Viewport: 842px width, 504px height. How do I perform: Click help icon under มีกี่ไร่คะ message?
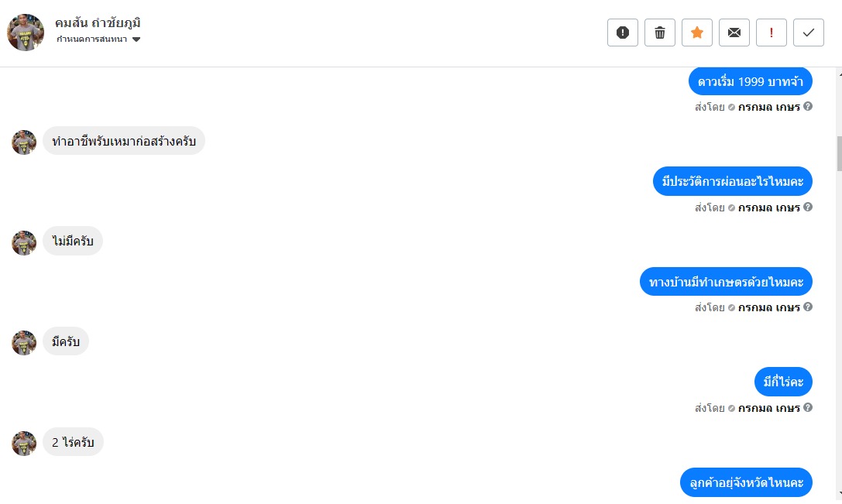point(808,408)
